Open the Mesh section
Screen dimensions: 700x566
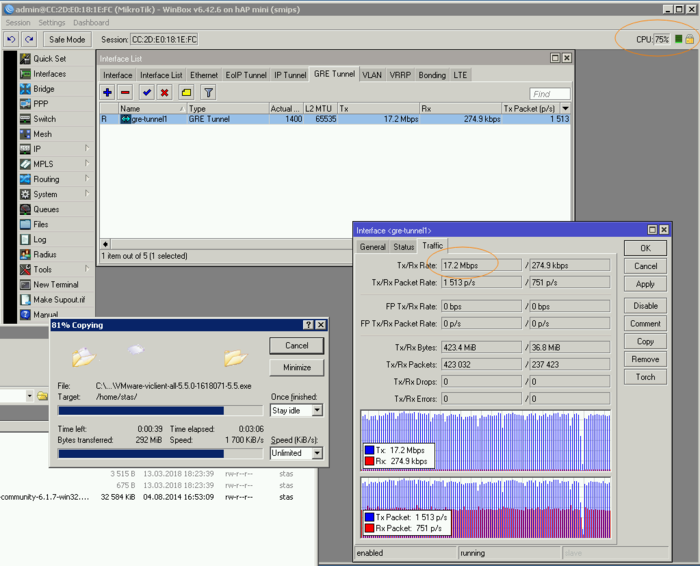(x=42, y=134)
